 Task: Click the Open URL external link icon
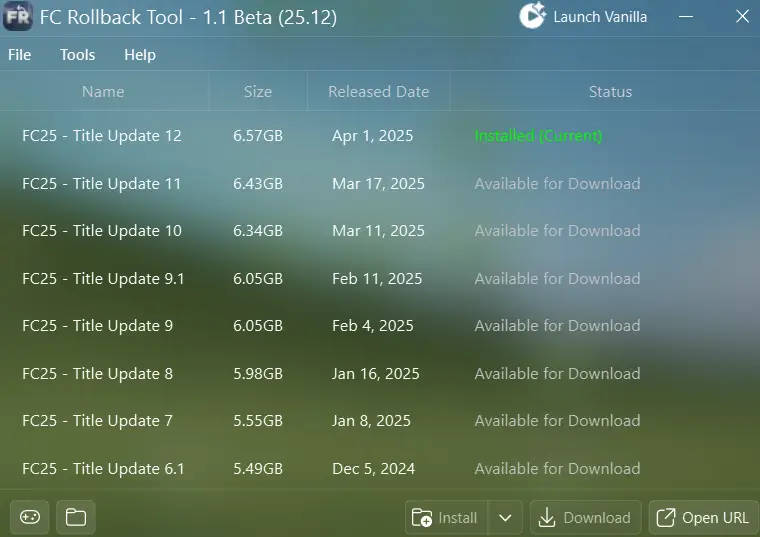pyautogui.click(x=665, y=518)
